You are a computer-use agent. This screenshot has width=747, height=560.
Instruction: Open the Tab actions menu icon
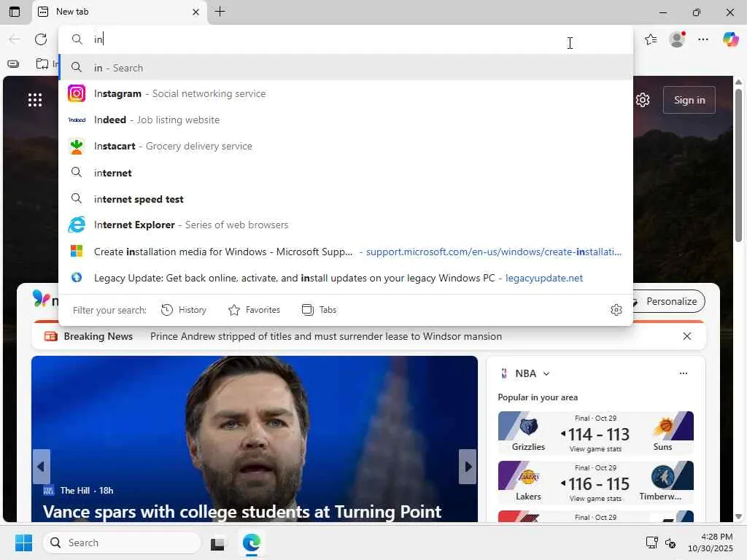(15, 12)
